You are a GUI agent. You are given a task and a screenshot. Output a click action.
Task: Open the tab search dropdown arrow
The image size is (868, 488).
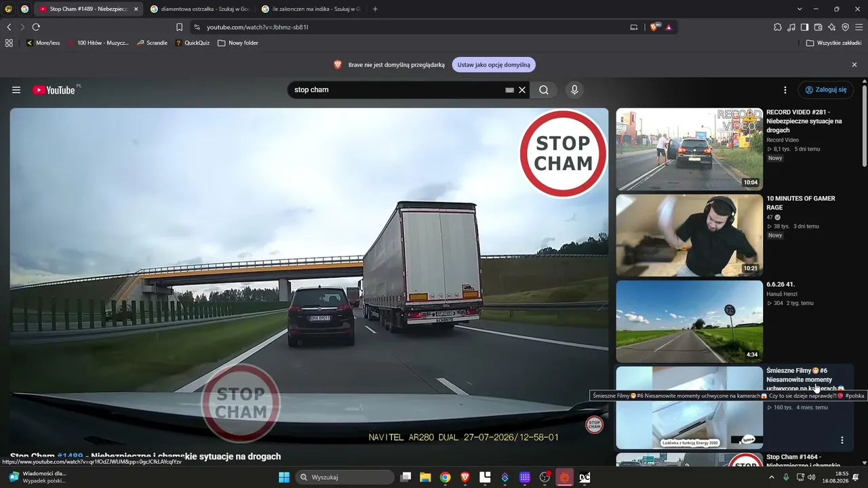tap(800, 9)
